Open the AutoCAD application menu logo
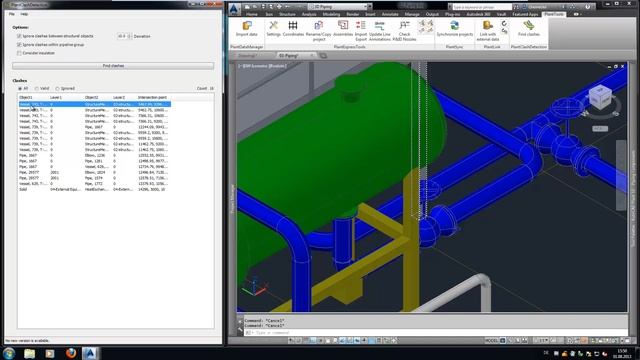Screen dimensions: 640x360 coord(234,9)
